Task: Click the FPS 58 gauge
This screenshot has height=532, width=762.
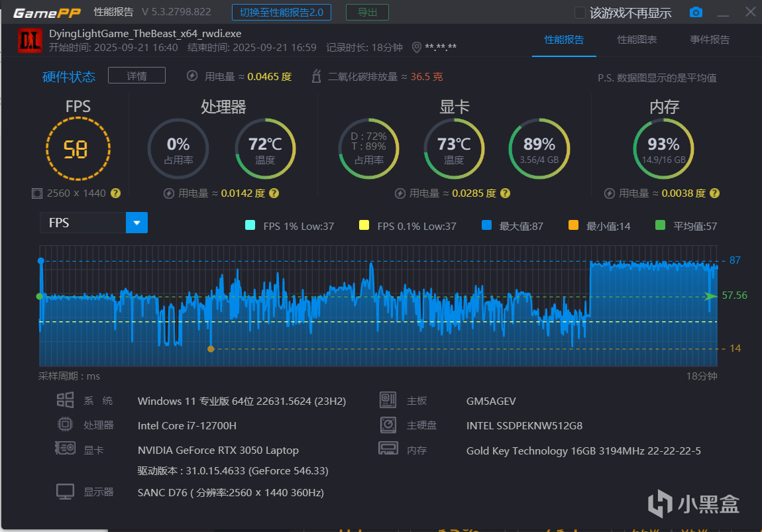Action: click(x=78, y=148)
